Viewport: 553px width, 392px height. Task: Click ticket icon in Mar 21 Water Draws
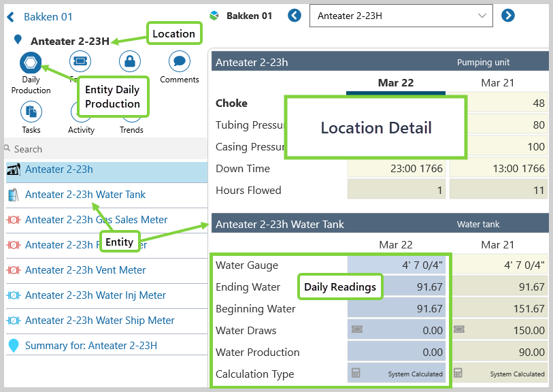pos(459,329)
